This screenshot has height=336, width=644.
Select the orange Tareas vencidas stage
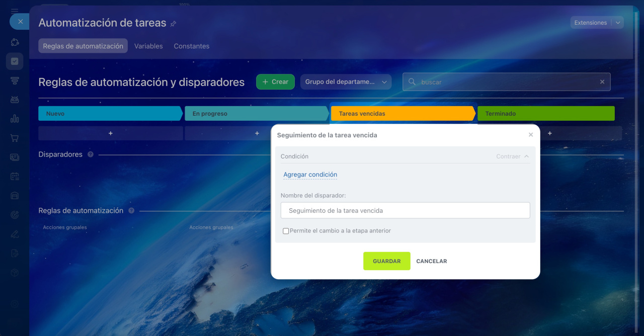pos(403,114)
